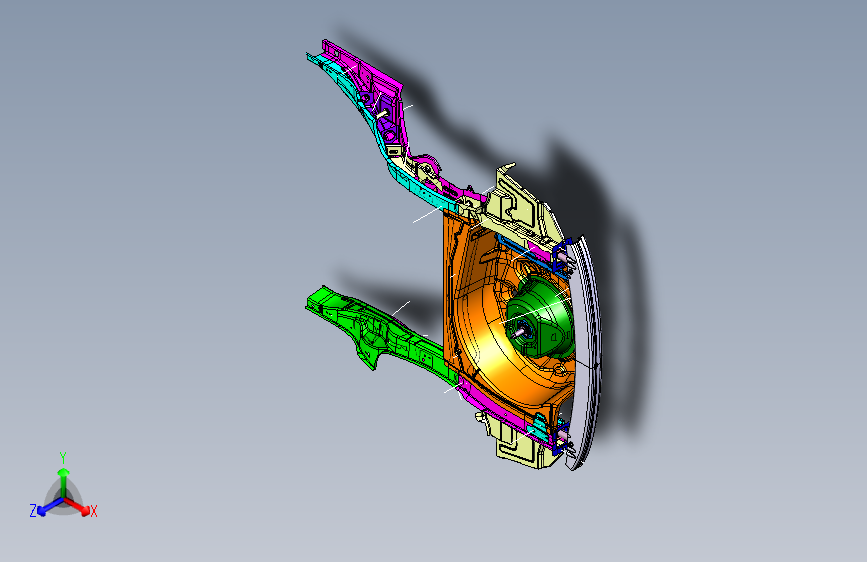Select the grey curved outer panel
Viewport: 867px width, 562px height.
point(586,354)
